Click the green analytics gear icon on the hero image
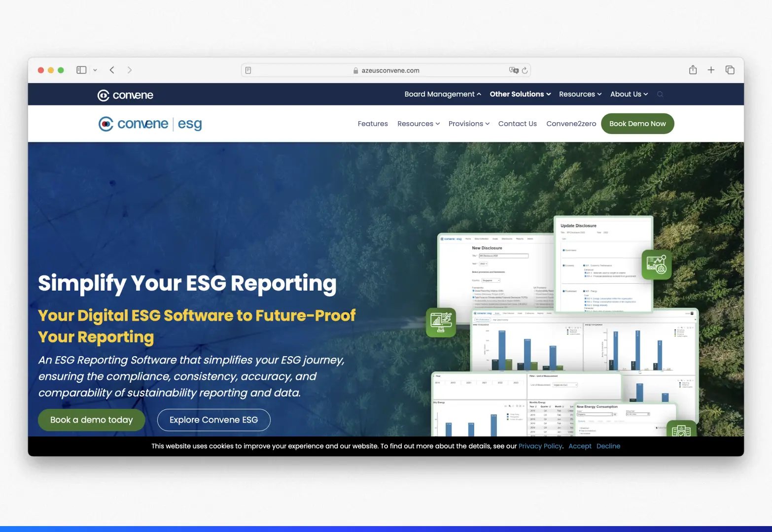This screenshot has width=772, height=532. pos(656,265)
